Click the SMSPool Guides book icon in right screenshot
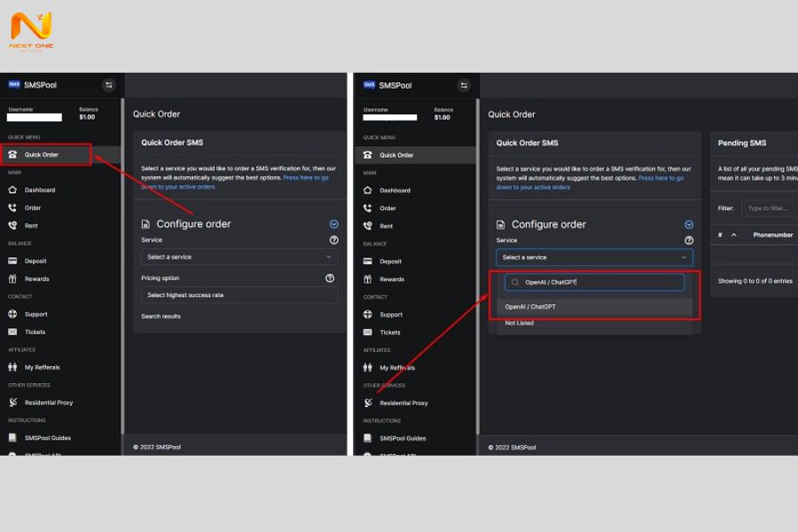 [x=368, y=438]
